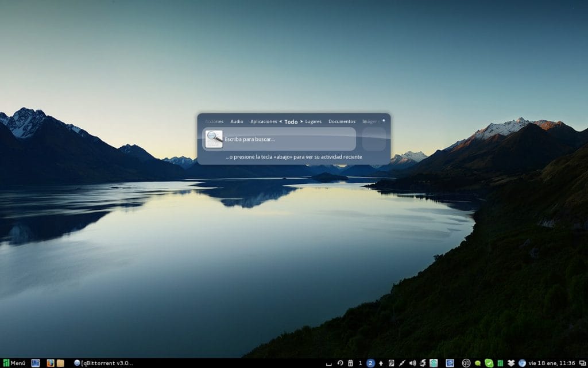Switch to workspace 1
This screenshot has width=588, height=368.
point(361,363)
